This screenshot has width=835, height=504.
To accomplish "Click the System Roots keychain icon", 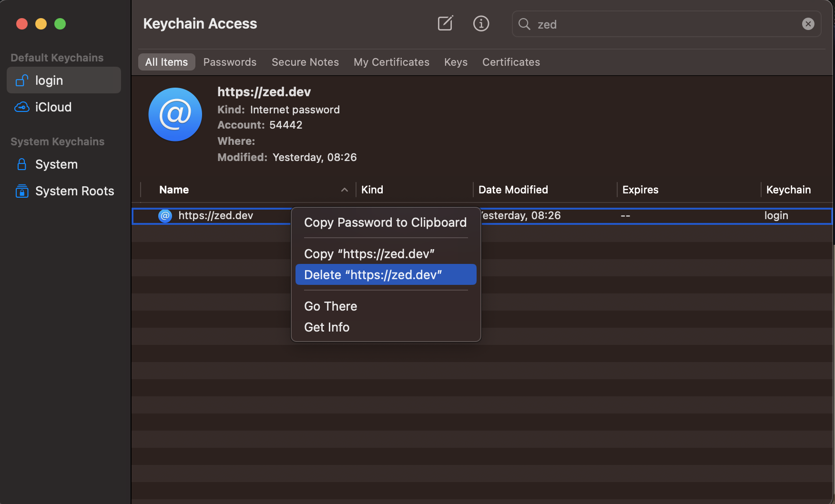I will coord(21,191).
